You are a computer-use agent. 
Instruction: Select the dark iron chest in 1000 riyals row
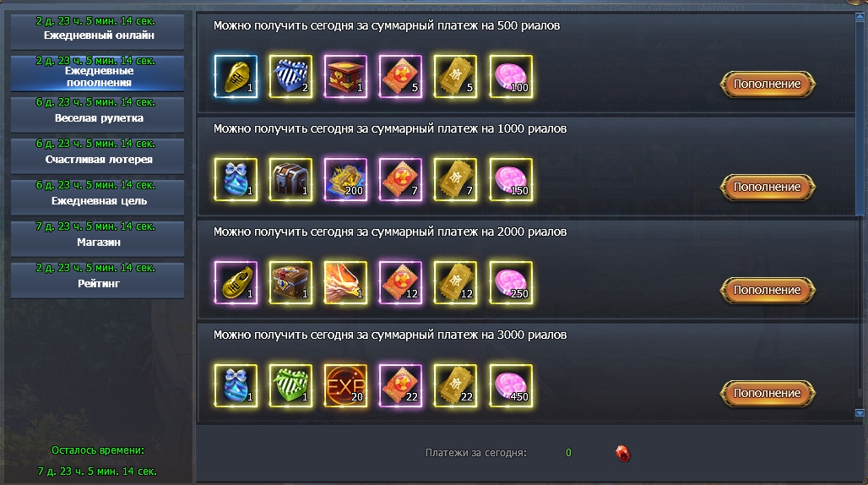pos(290,179)
